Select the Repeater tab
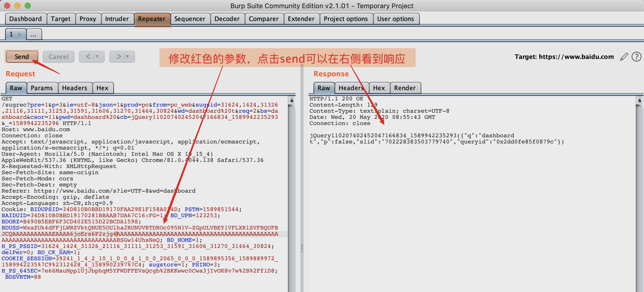Image resolution: width=644 pixels, height=292 pixels. point(152,19)
